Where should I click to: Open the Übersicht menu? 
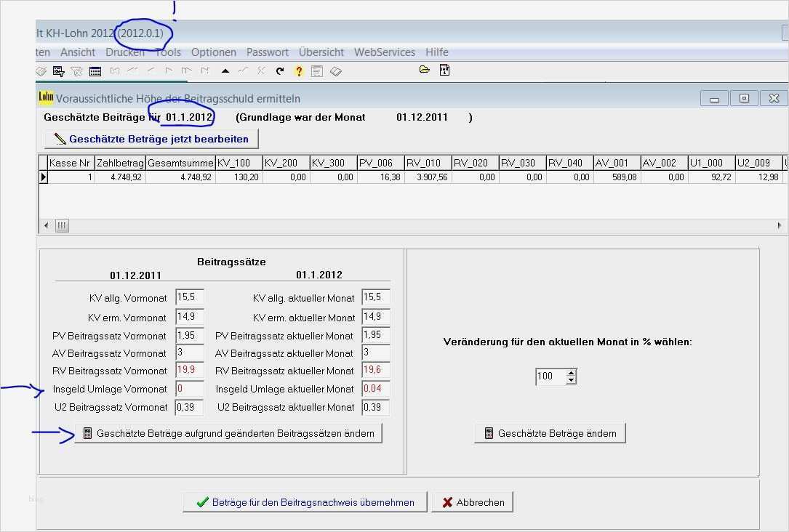coord(321,52)
